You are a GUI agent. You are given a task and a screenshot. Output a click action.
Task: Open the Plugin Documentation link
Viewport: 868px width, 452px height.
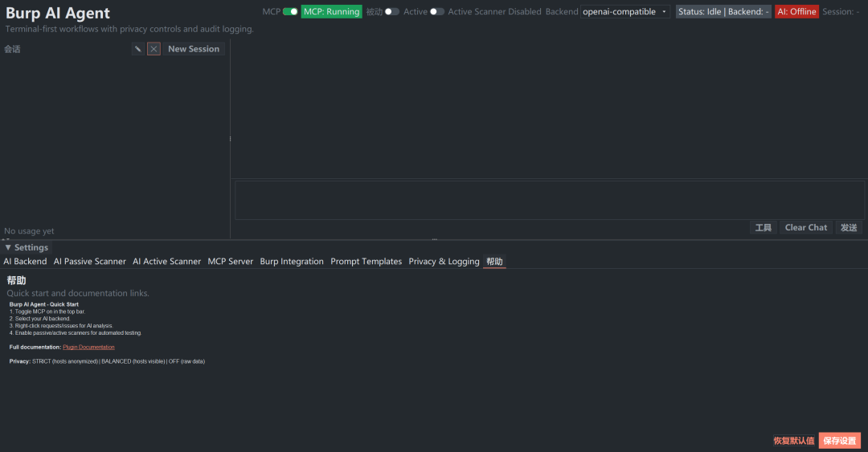coord(88,348)
